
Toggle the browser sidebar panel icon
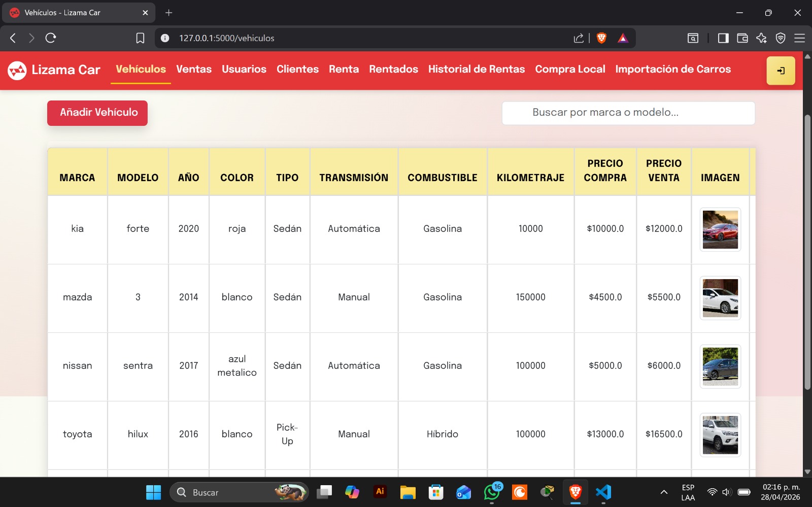[723, 38]
